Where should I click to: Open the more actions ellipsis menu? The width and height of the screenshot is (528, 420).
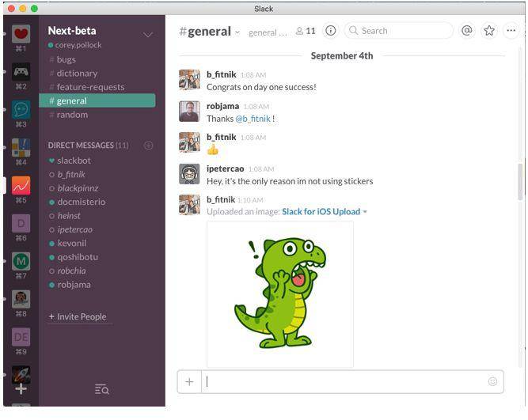pyautogui.click(x=511, y=31)
